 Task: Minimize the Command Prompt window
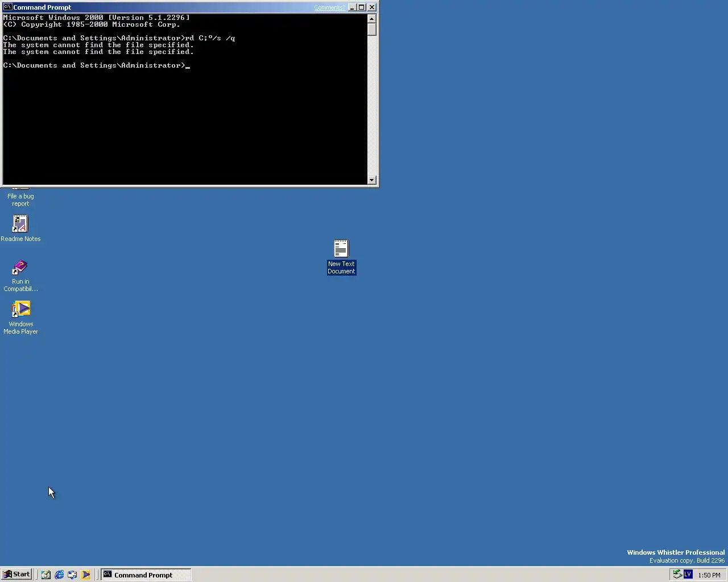(352, 7)
